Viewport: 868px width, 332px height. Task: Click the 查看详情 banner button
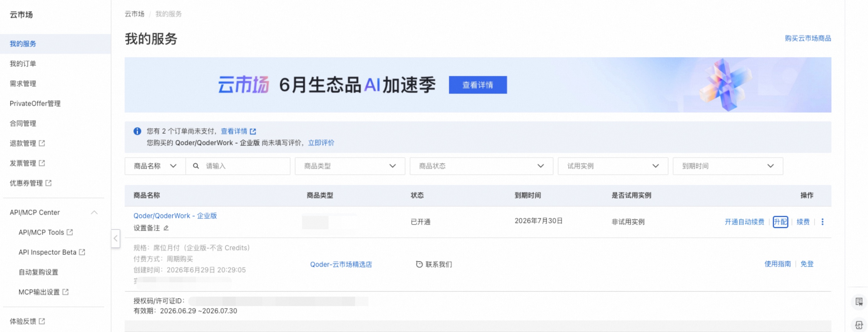click(x=478, y=85)
